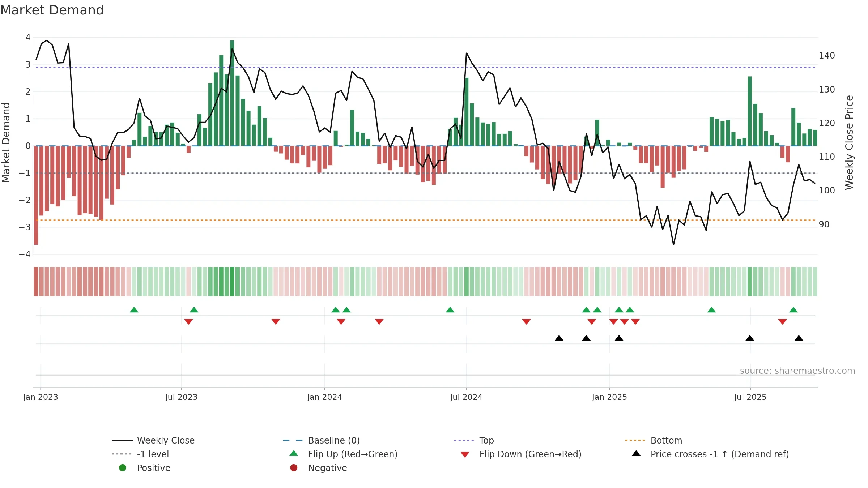Click the deepest red bar at chart start
This screenshot has width=868, height=488.
click(x=36, y=195)
